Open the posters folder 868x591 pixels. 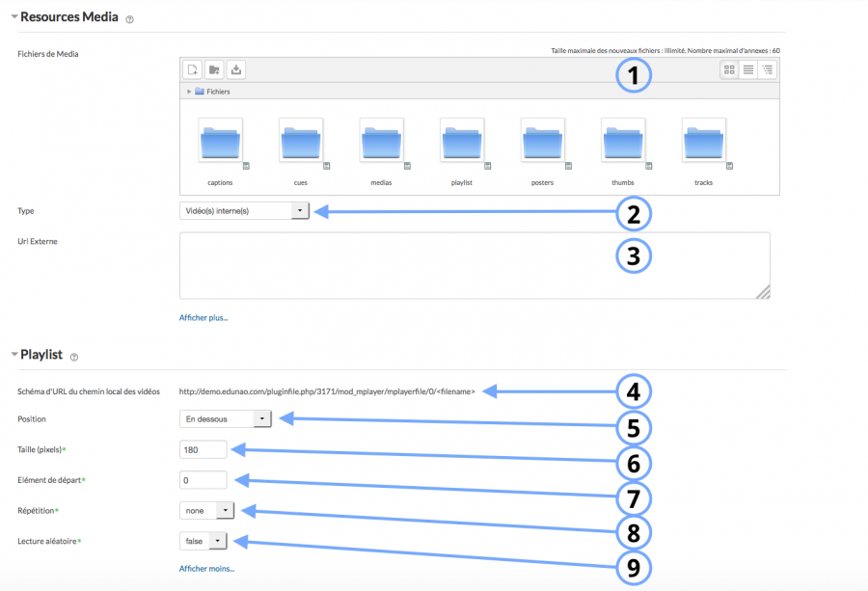pos(542,143)
